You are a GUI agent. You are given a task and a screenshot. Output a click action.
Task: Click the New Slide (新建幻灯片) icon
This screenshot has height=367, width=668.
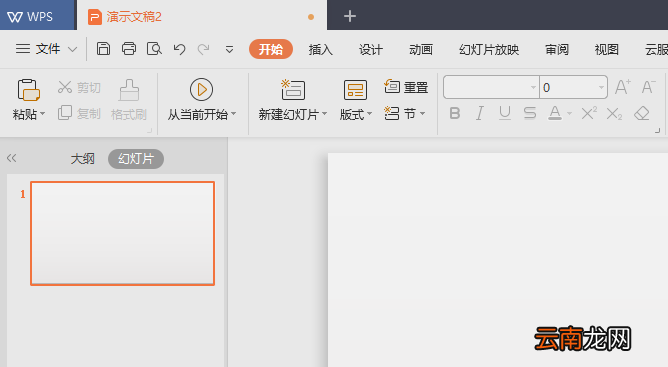[293, 90]
